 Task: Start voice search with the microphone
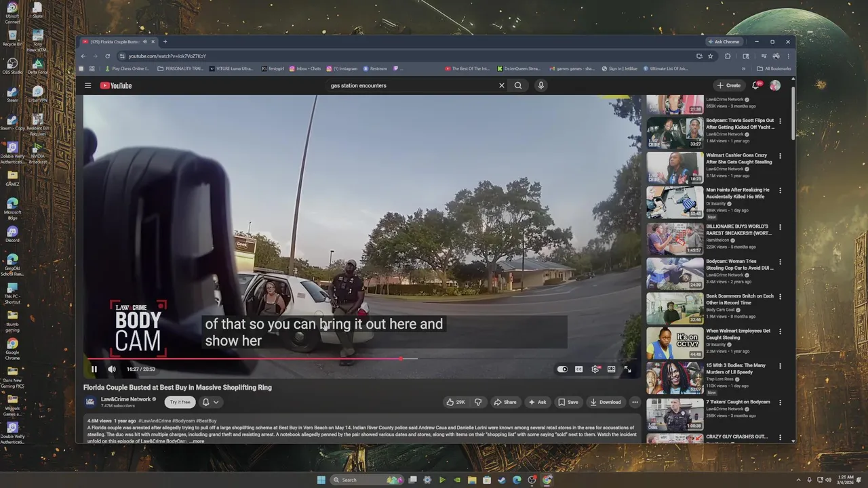click(x=540, y=85)
